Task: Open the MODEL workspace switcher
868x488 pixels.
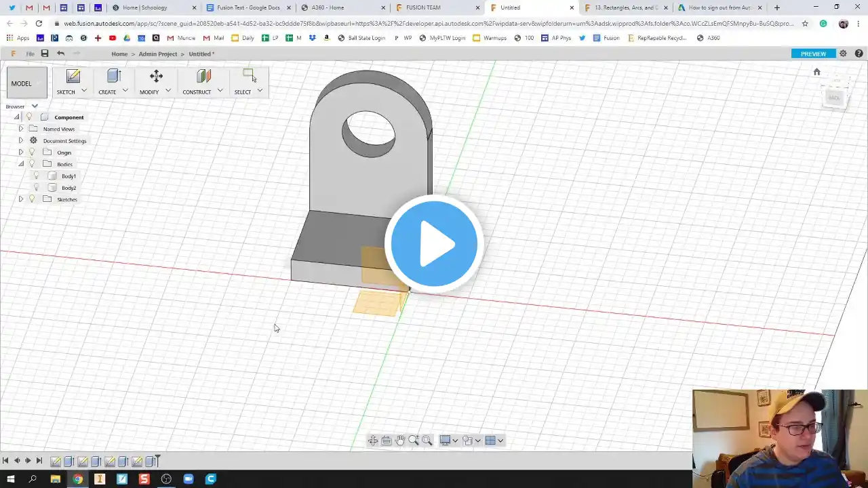Action: point(27,83)
